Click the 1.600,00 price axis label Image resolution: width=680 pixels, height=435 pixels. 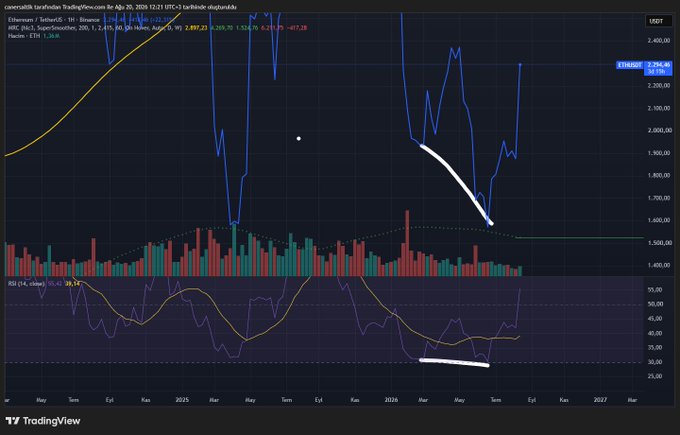pos(659,220)
